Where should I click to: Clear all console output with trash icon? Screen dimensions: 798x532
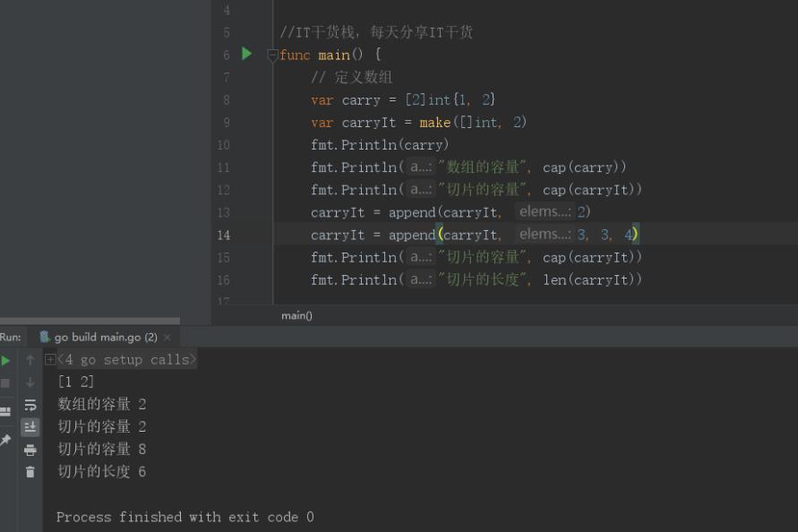(30, 472)
